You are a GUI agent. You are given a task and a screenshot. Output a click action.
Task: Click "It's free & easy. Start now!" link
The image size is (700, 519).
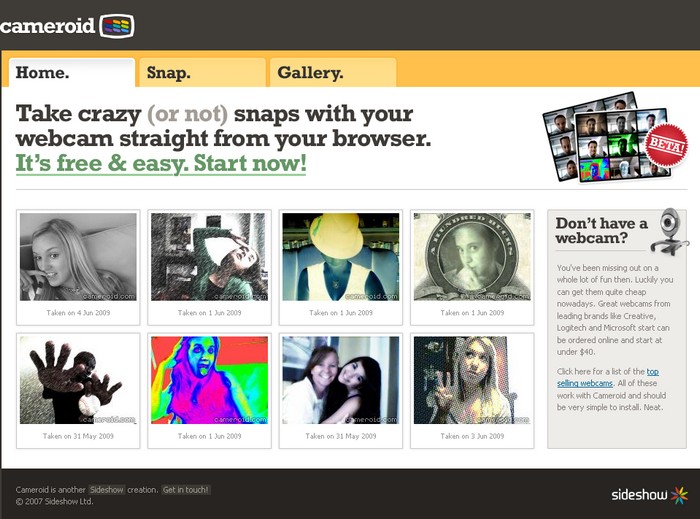pyautogui.click(x=161, y=163)
